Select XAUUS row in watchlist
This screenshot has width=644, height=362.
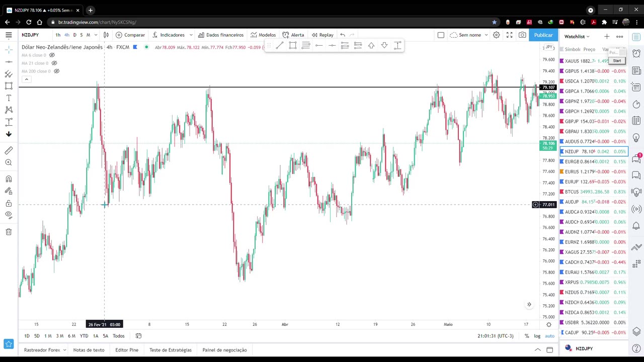[594, 61]
